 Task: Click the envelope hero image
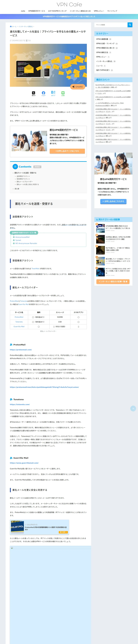(x=48, y=65)
